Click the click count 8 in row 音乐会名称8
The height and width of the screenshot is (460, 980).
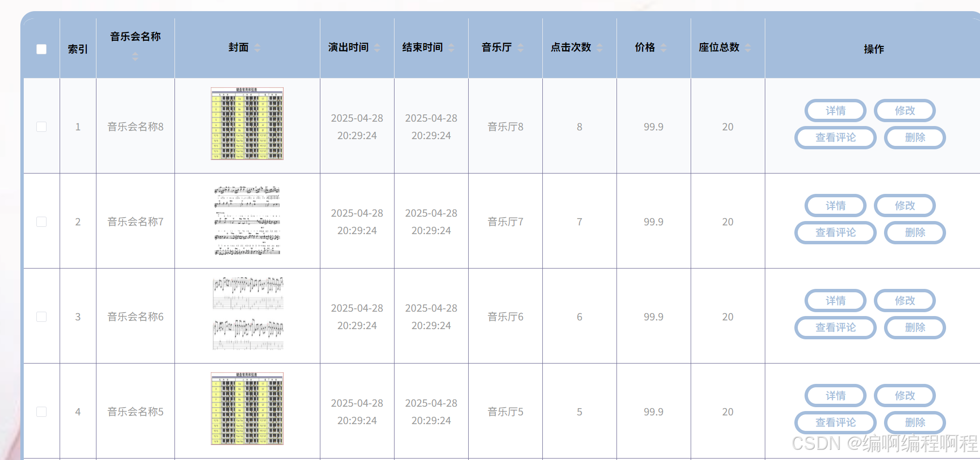(579, 127)
